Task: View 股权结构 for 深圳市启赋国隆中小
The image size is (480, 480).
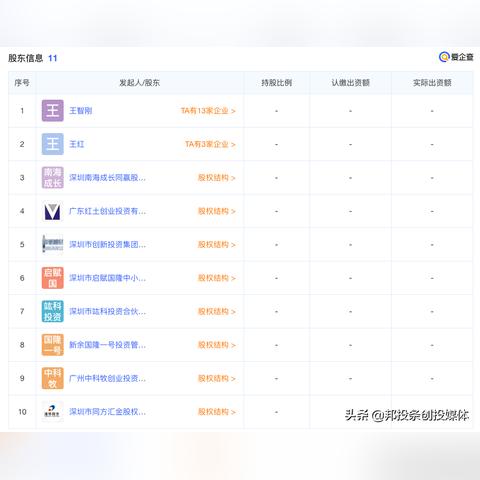Action: [217, 278]
